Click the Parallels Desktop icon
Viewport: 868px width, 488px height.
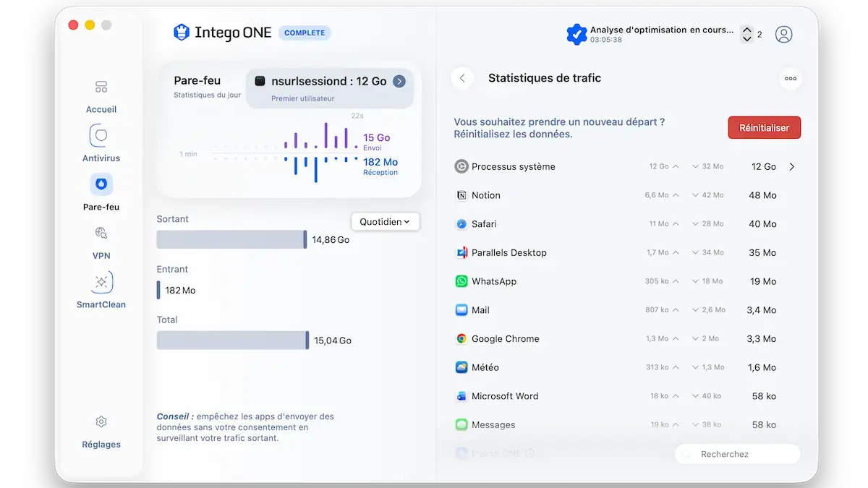[461, 252]
